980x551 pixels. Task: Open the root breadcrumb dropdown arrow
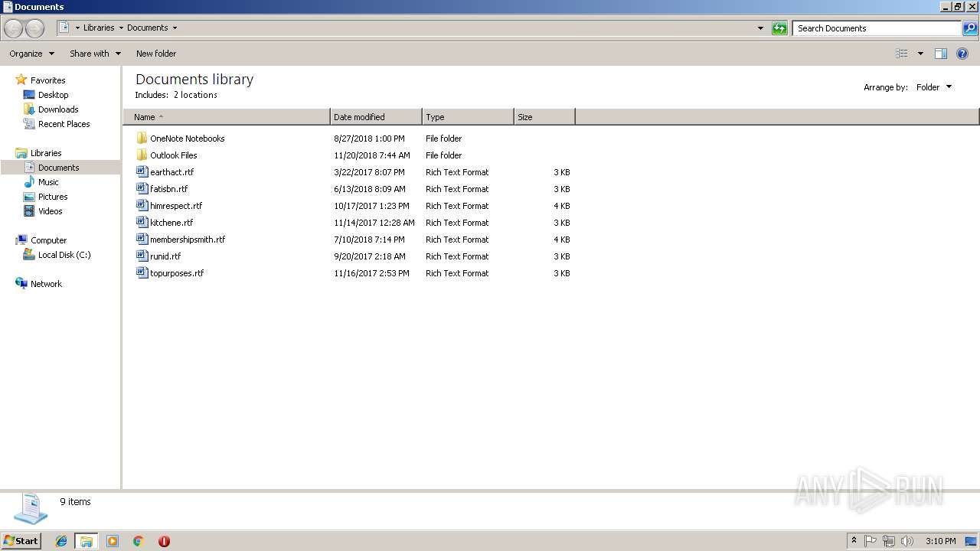(x=77, y=28)
